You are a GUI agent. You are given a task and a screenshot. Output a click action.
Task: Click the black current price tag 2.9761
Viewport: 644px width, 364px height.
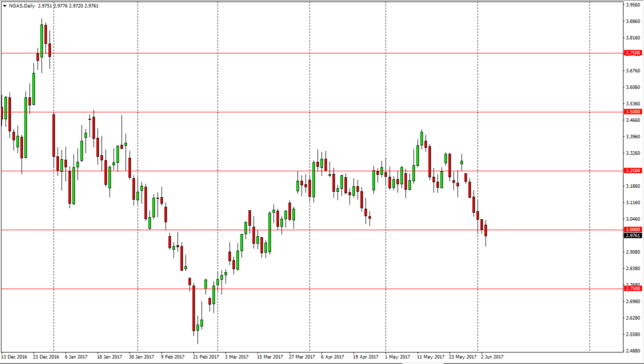coord(633,236)
